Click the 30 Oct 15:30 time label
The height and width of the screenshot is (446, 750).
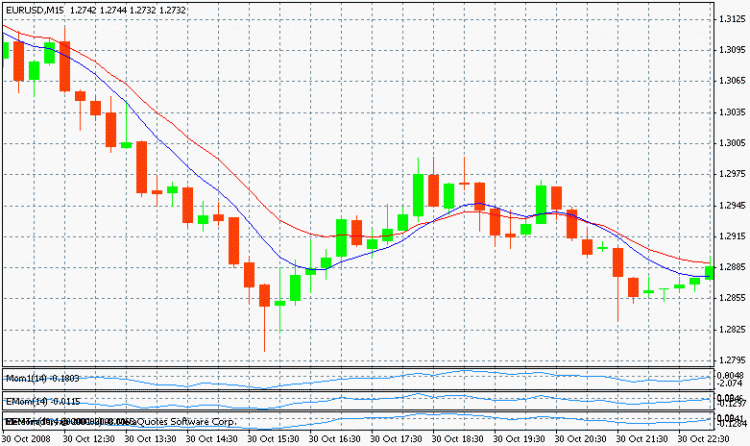(271, 438)
